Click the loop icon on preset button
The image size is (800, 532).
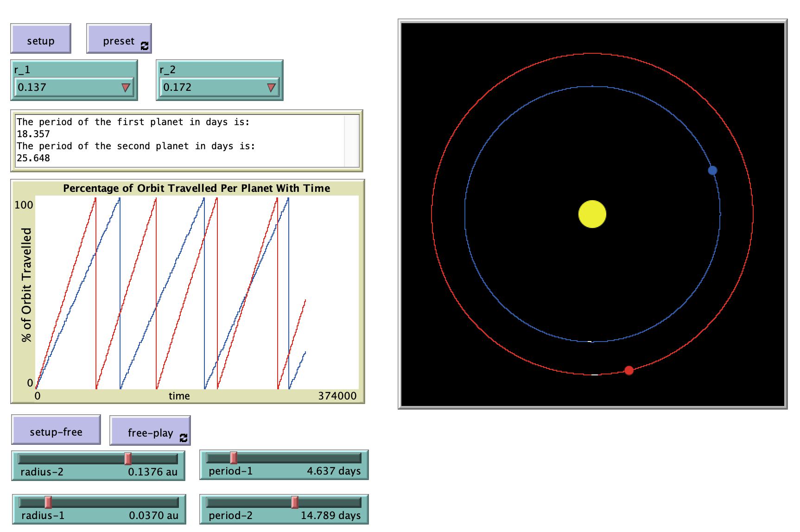coord(145,46)
